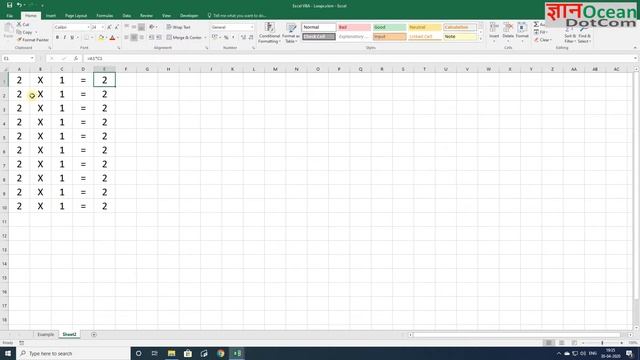Apply the Neutral cell style
Image resolution: width=640 pixels, height=360 pixels.
pyautogui.click(x=424, y=27)
